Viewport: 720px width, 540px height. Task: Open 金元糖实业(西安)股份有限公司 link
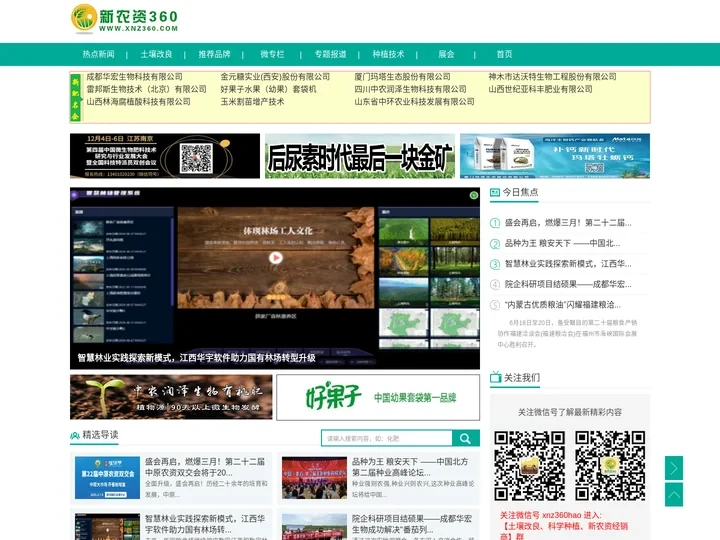tap(275, 77)
